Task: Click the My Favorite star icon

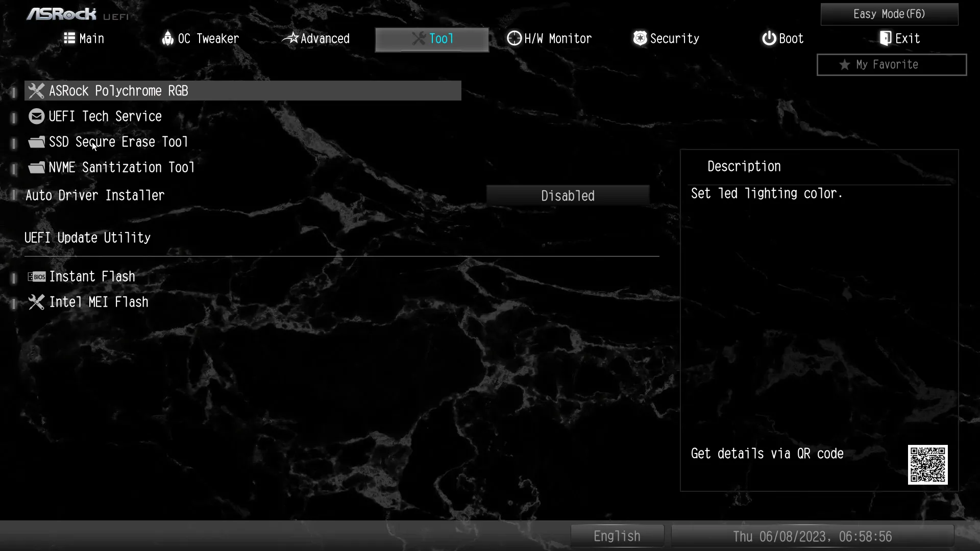Action: pyautogui.click(x=845, y=65)
